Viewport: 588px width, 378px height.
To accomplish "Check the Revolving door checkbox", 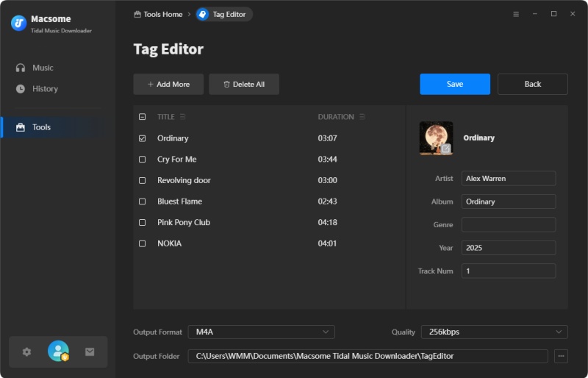I will [x=142, y=180].
